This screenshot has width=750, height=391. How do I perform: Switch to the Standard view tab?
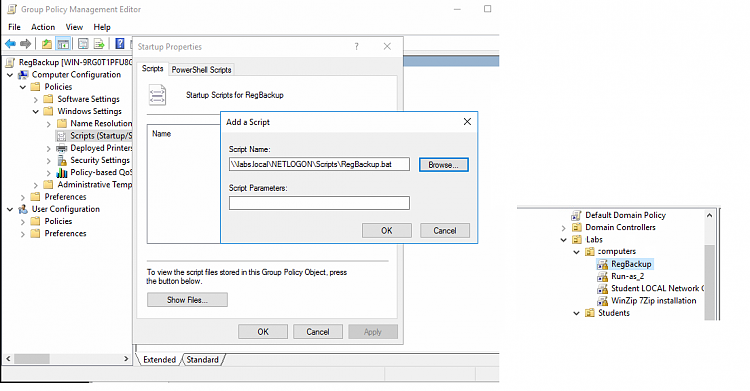click(203, 359)
